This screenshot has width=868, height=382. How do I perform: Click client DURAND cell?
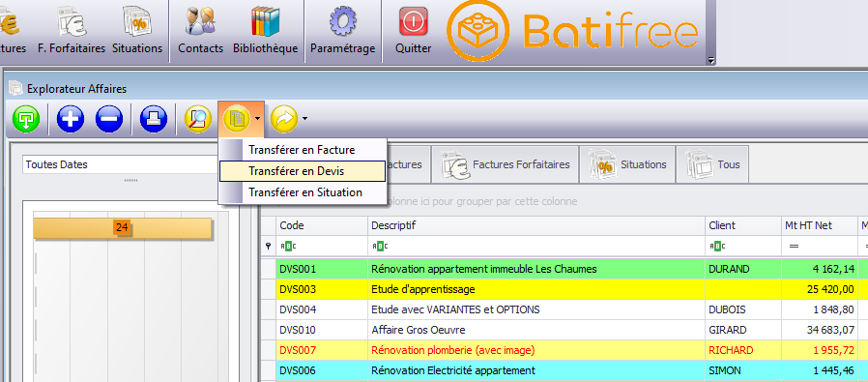743,269
